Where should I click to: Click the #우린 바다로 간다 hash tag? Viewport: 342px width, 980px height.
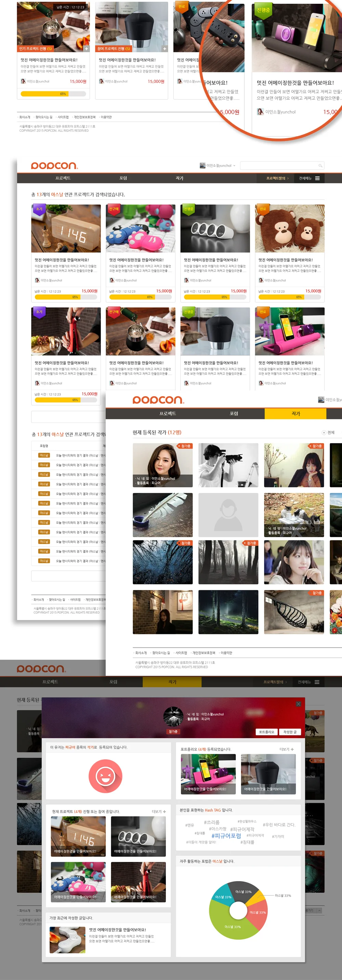[279, 825]
